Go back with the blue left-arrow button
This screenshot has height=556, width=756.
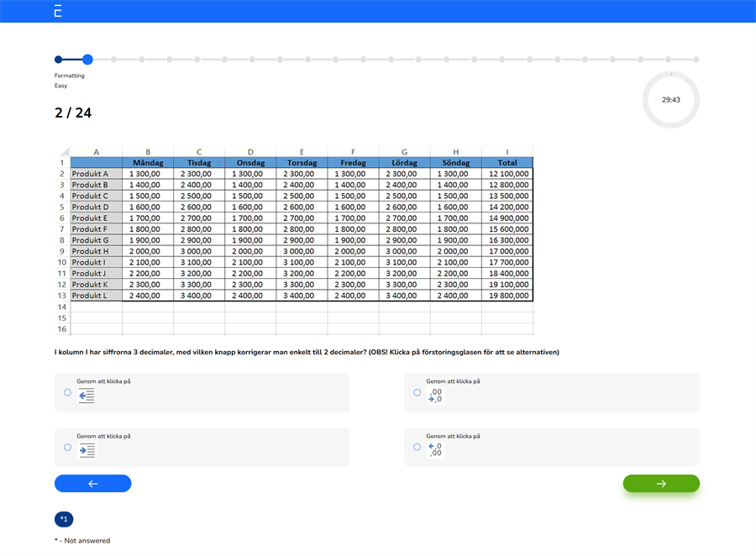92,484
